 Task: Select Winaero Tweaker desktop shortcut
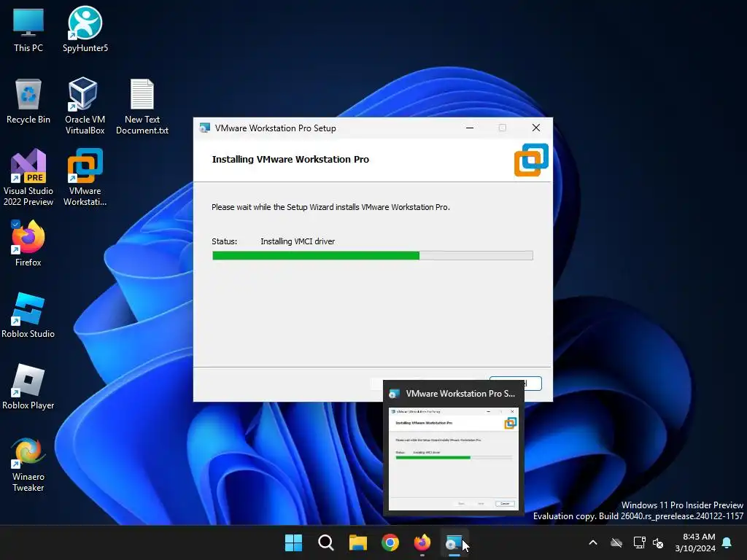28,464
